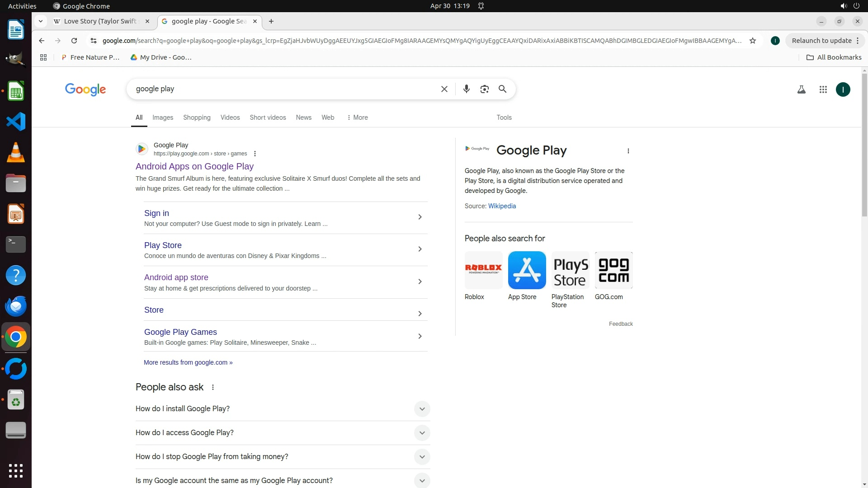Click the magnifier search button
Screen dimensions: 868x488
(502, 89)
